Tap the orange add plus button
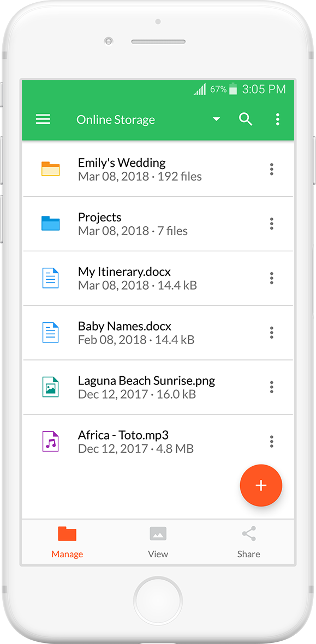Viewport: 316px width, 644px height. pyautogui.click(x=261, y=485)
